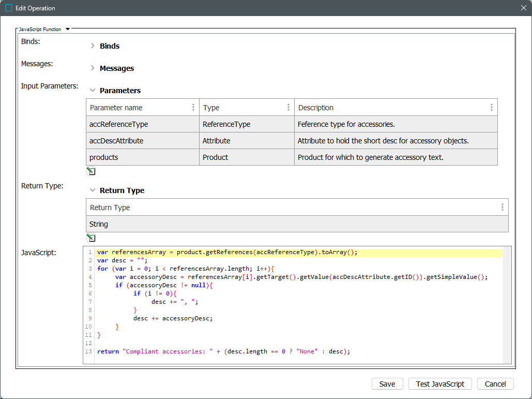Click the String return type row
The height and width of the screenshot is (399, 532).
point(297,224)
